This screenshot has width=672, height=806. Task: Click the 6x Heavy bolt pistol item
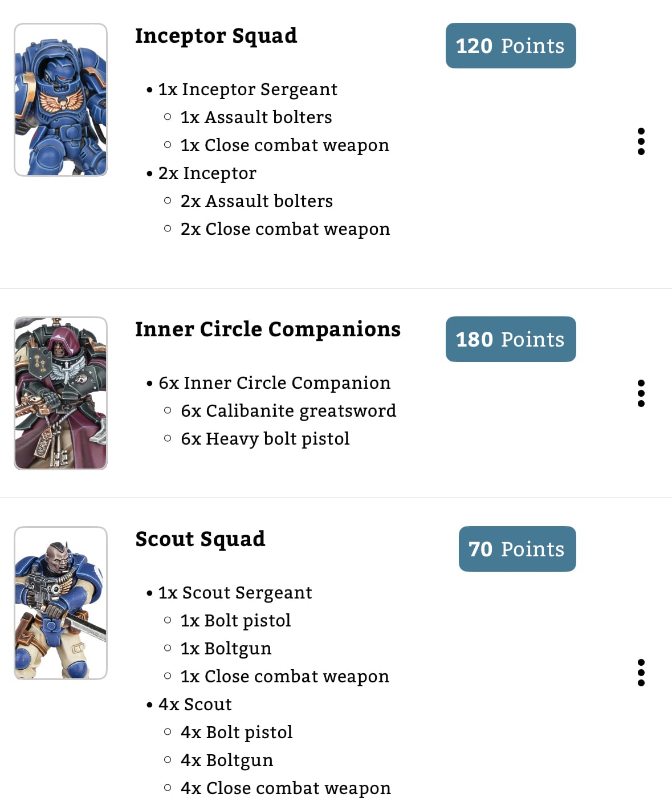click(265, 439)
